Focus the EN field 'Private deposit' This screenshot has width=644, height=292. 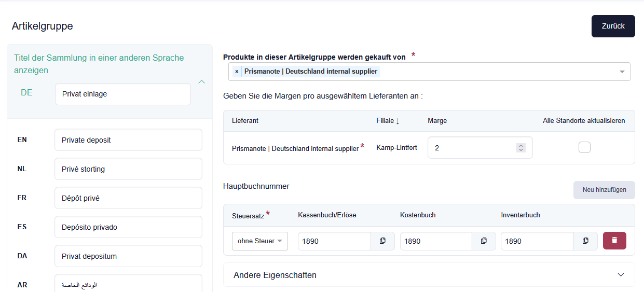point(128,140)
